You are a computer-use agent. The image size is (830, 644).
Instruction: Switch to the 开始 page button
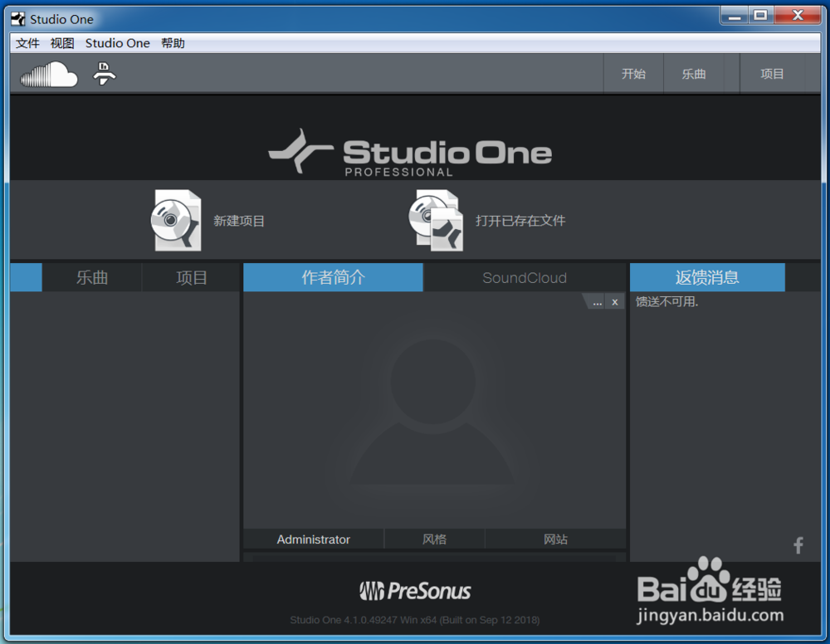pos(633,74)
